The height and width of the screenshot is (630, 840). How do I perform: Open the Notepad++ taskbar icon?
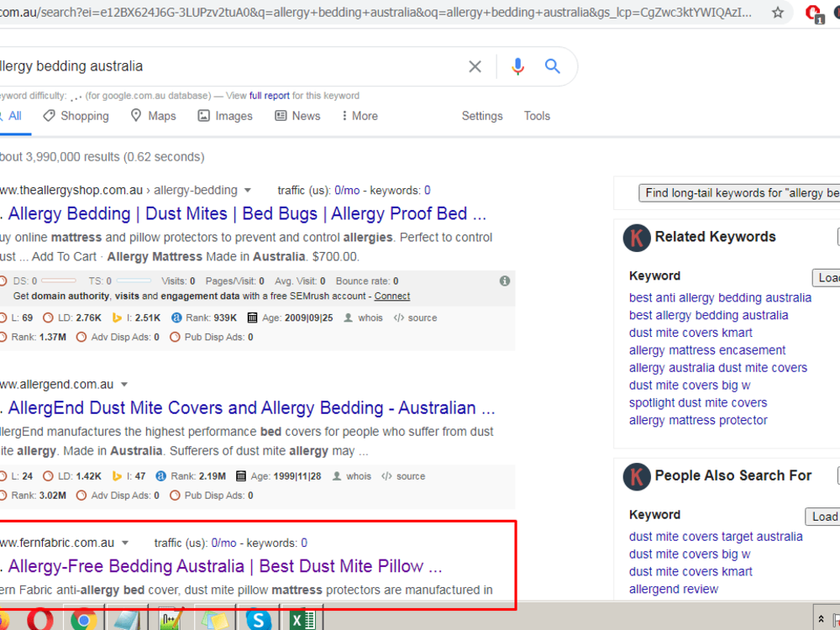(171, 620)
